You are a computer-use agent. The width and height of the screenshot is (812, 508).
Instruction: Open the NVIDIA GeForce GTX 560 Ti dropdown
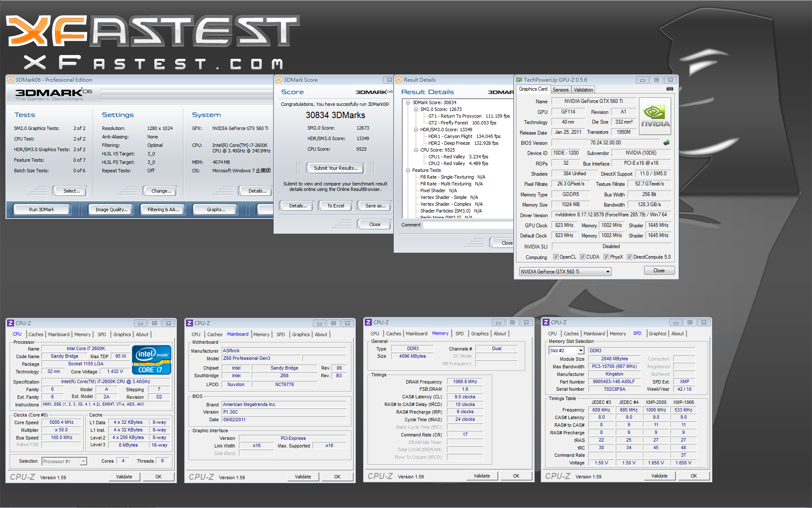(565, 272)
